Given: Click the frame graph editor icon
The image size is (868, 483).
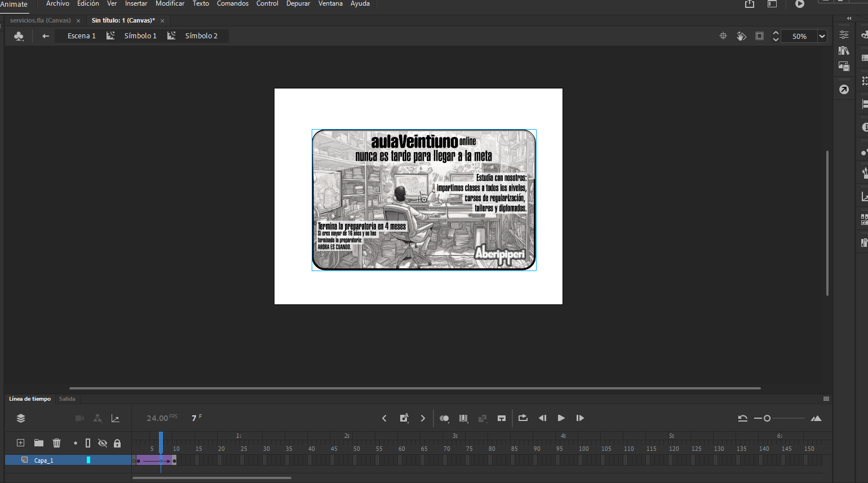Looking at the screenshot, I should pyautogui.click(x=116, y=418).
